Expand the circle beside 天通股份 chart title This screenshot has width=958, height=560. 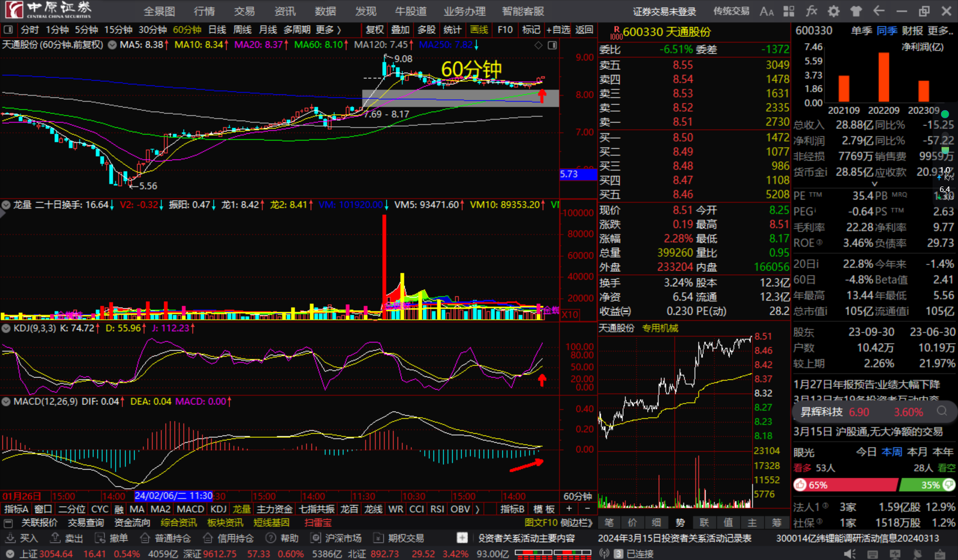(112, 45)
